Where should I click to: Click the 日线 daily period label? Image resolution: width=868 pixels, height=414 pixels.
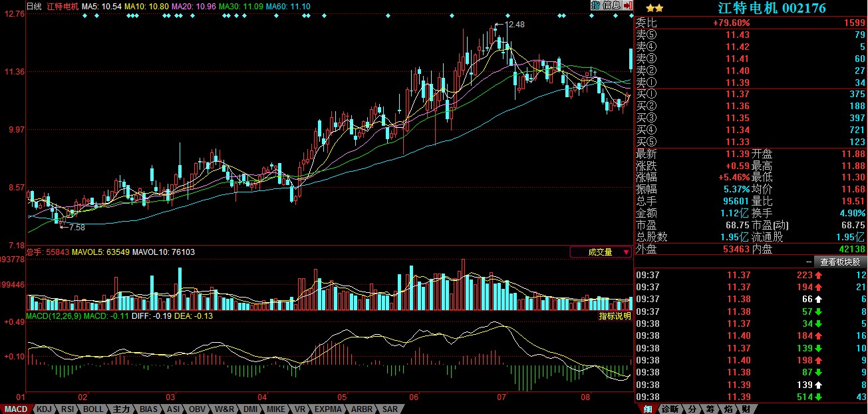click(x=34, y=6)
